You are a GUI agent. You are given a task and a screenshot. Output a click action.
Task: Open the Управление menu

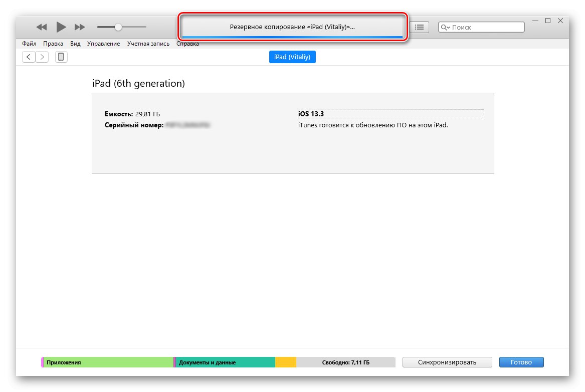[103, 44]
